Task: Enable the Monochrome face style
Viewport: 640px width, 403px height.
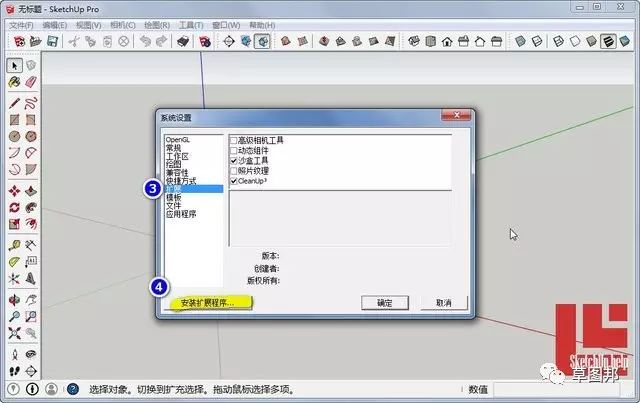Action: coord(624,41)
